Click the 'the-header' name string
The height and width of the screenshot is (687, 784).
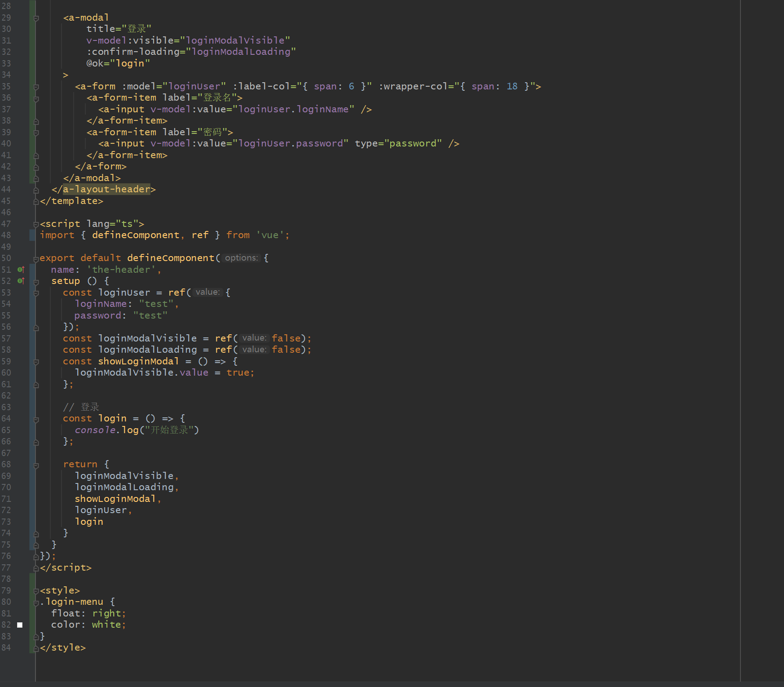click(121, 270)
